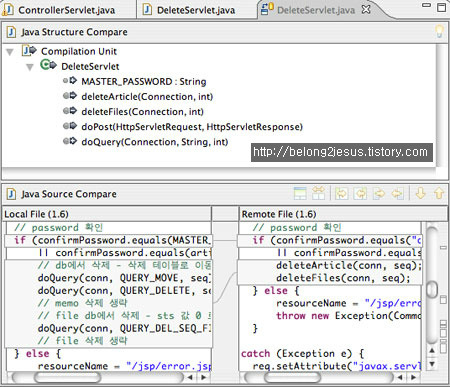
Task: Maximize the editor area
Action: point(441,7)
